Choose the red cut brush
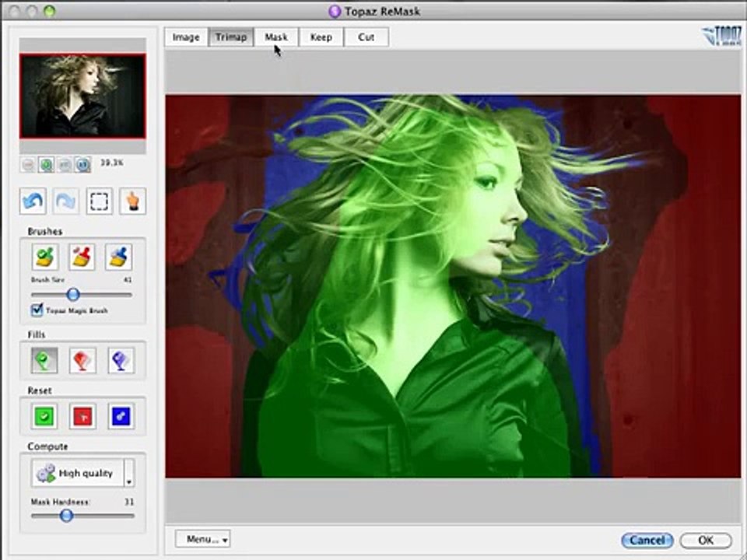The image size is (747, 560). click(x=82, y=257)
